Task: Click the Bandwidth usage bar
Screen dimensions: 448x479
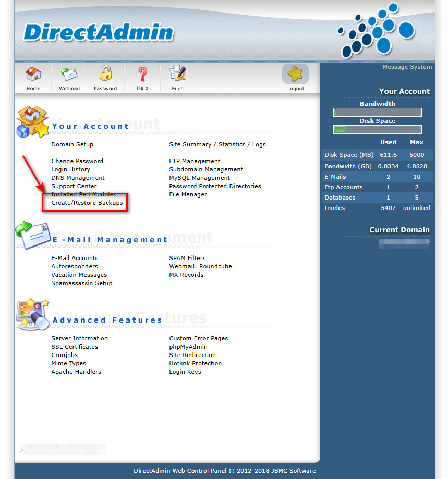Action: tap(377, 112)
